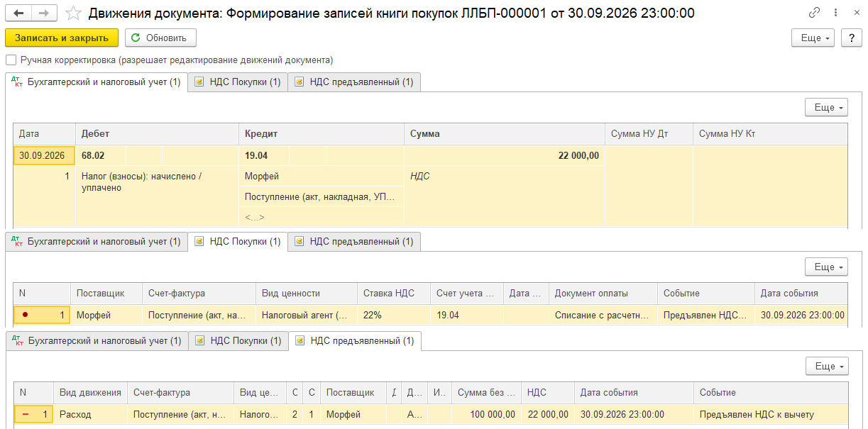
Task: Select second-row Бухгалтерский и налоговый учет tab
Action: (97, 242)
